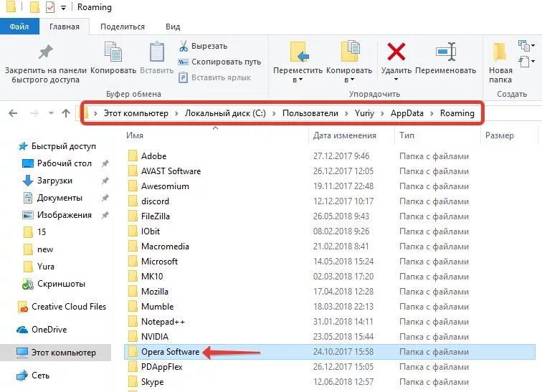This screenshot has width=542, height=392.
Task: Click properties checkmark icon in title bar
Action: click(x=49, y=7)
